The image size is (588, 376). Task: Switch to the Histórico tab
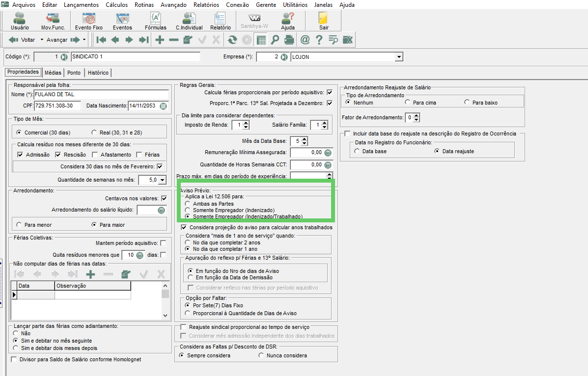[x=98, y=73]
